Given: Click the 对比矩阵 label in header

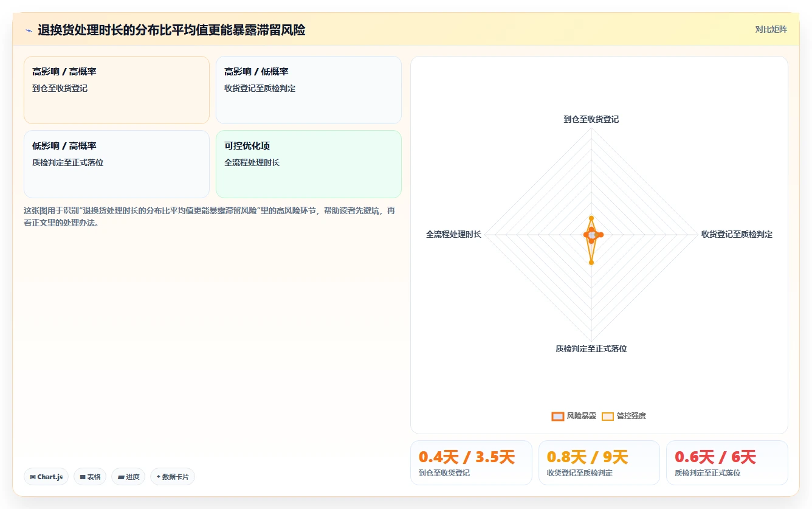Looking at the screenshot, I should pos(771,29).
